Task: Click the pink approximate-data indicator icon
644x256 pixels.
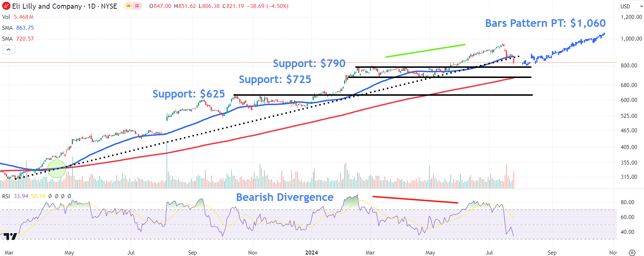Action: click(137, 6)
